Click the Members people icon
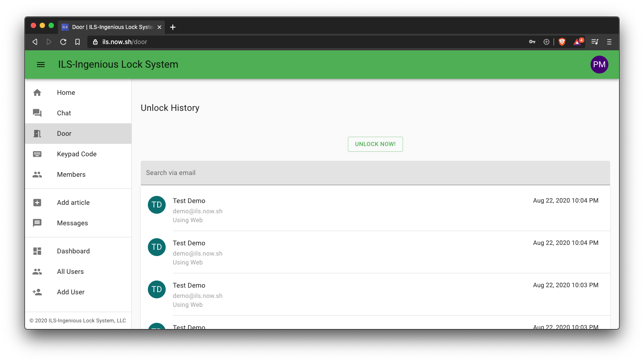The height and width of the screenshot is (362, 644). pos(37,175)
